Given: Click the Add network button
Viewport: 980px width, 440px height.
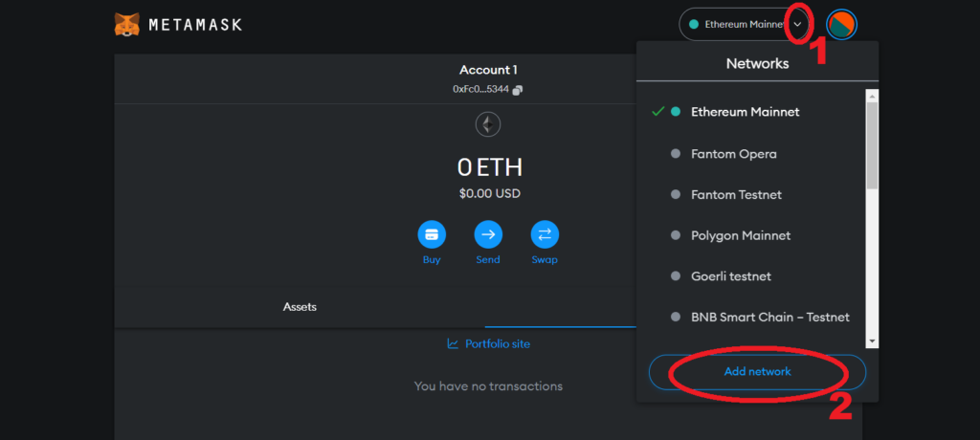Looking at the screenshot, I should coord(758,372).
